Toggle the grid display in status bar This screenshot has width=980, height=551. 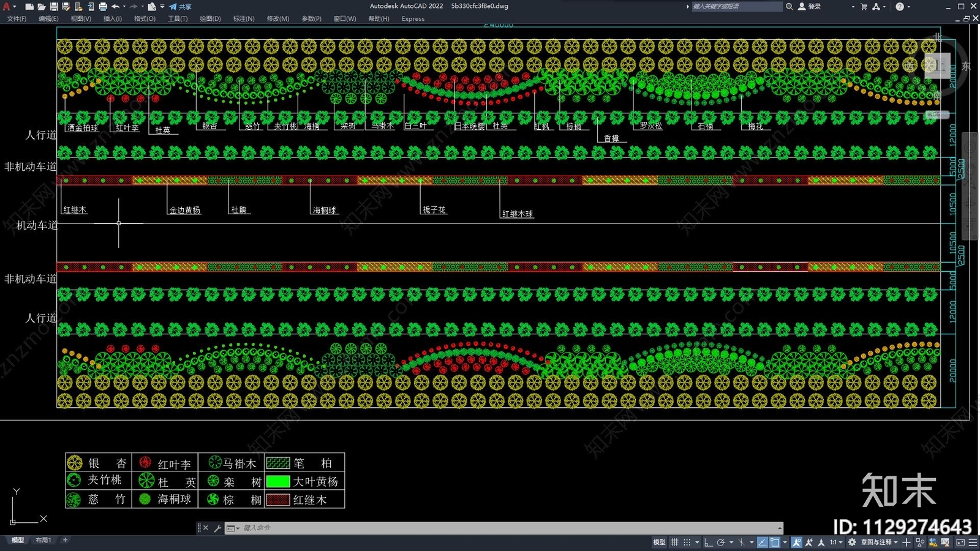(x=674, y=542)
